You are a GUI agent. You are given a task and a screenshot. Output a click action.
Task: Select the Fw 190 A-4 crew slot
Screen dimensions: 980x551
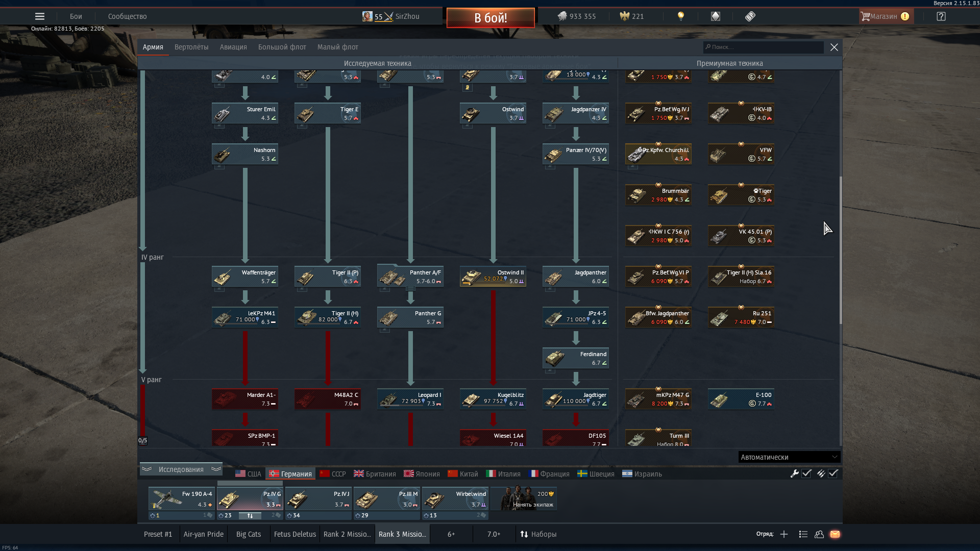click(x=182, y=499)
